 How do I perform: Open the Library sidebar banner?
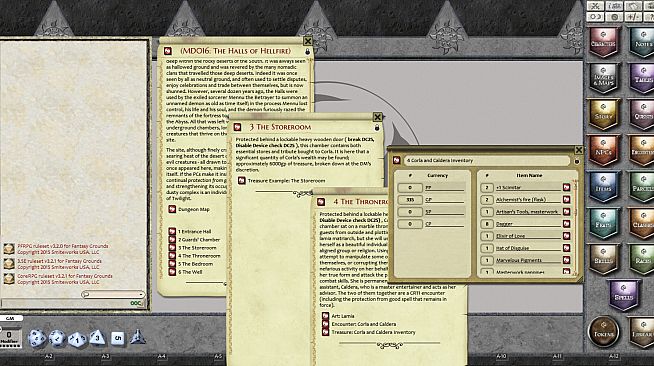(x=642, y=332)
